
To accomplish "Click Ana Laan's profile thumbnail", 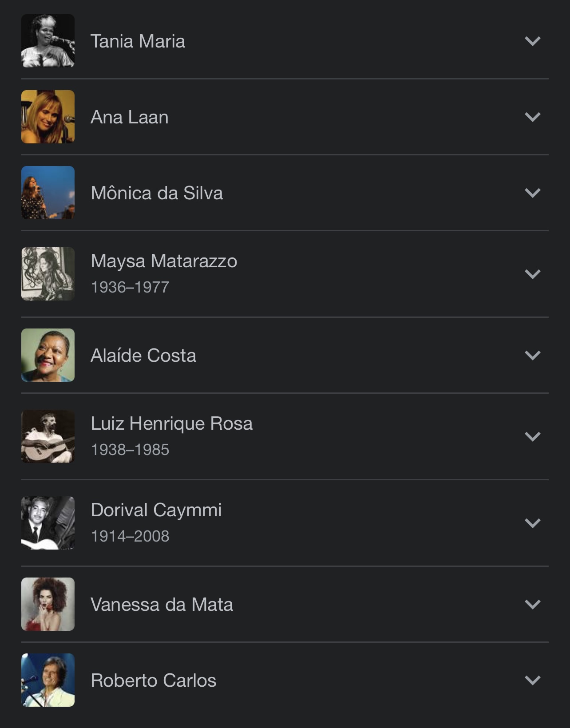I will pyautogui.click(x=48, y=117).
